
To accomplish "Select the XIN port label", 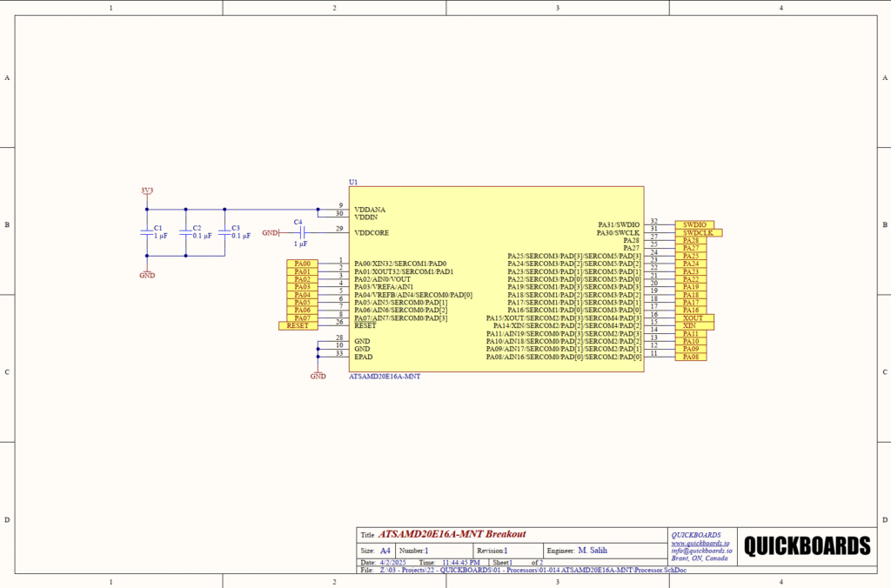I will click(691, 326).
